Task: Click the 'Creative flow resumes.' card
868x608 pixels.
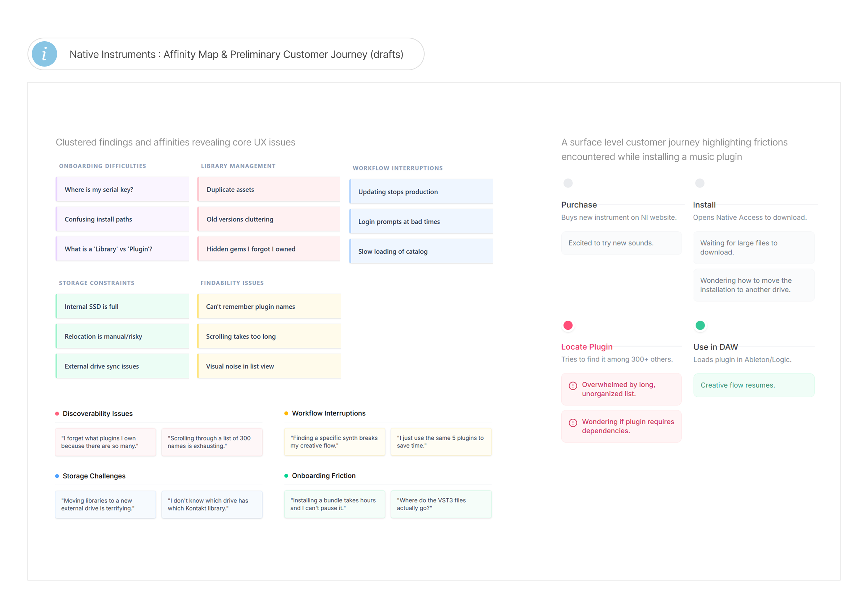Action: [754, 385]
